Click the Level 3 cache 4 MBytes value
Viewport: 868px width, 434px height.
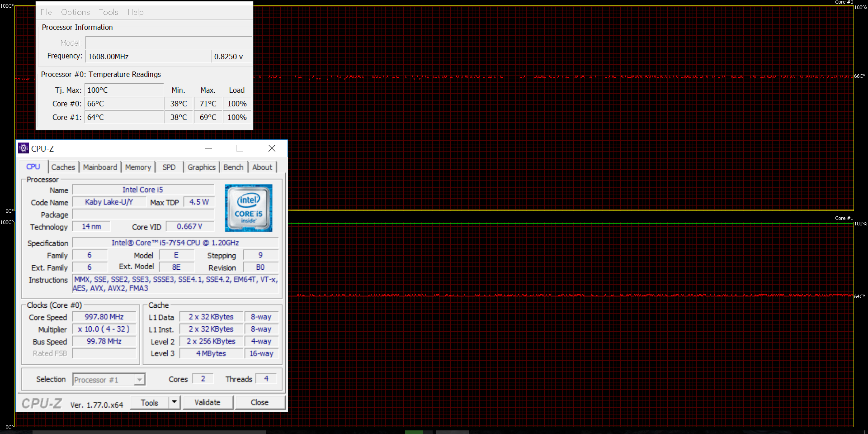pos(211,353)
